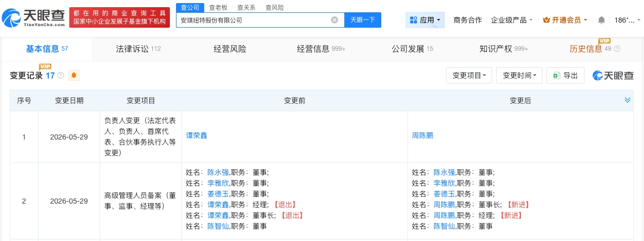This screenshot has height=241, width=644.
Task: Open 陈永强 link in the 变更前 column
Action: [x=218, y=172]
